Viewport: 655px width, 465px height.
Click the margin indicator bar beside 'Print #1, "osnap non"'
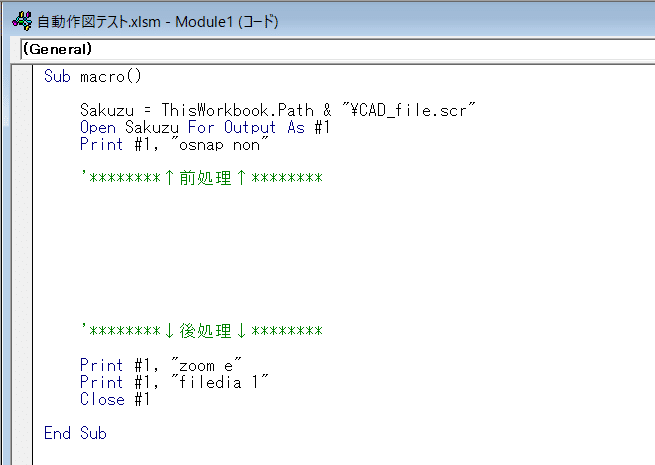tap(22, 145)
